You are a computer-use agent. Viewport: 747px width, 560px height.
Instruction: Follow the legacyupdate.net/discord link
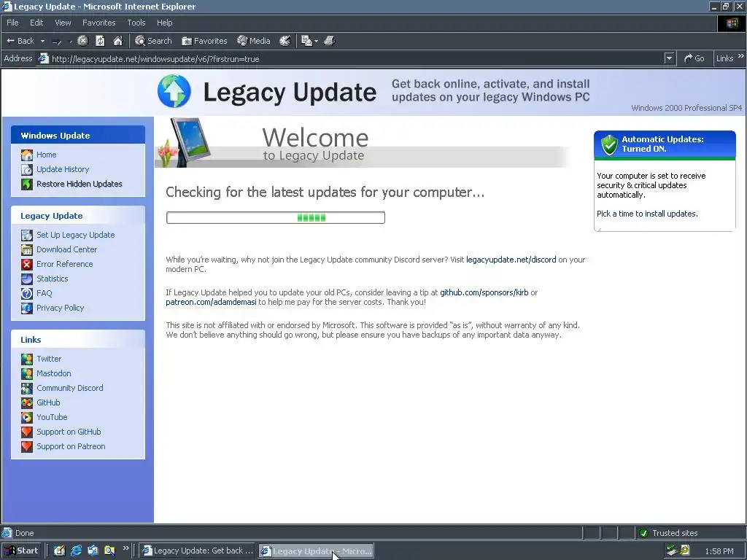coord(511,260)
